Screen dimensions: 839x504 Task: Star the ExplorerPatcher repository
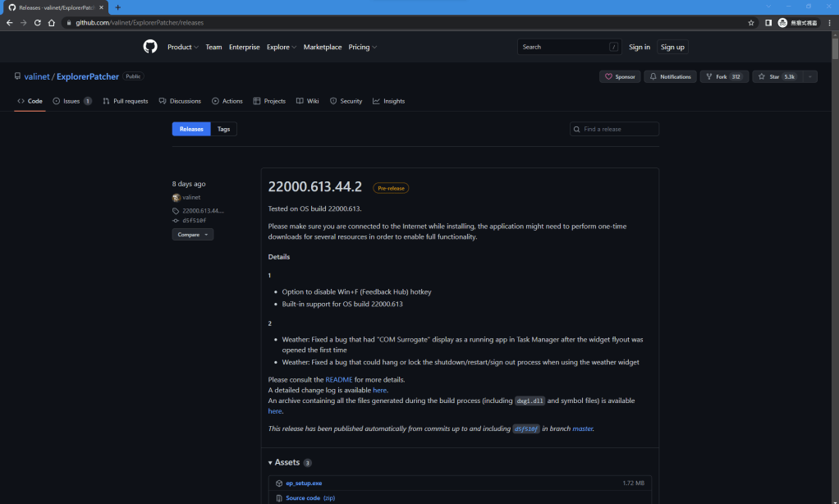tap(774, 76)
